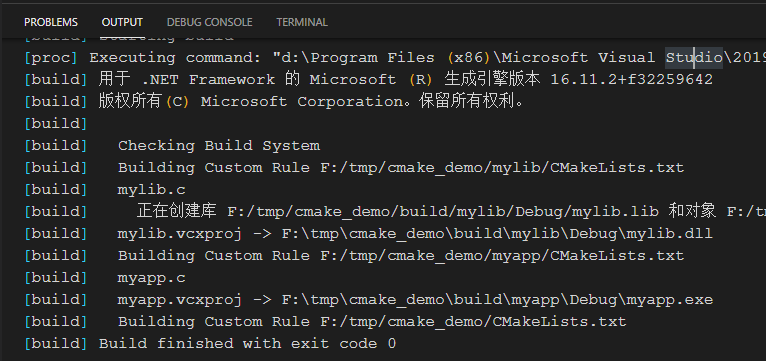Click the .NET Framework build engine version line
Screen dimensions: 766x361
[368, 79]
